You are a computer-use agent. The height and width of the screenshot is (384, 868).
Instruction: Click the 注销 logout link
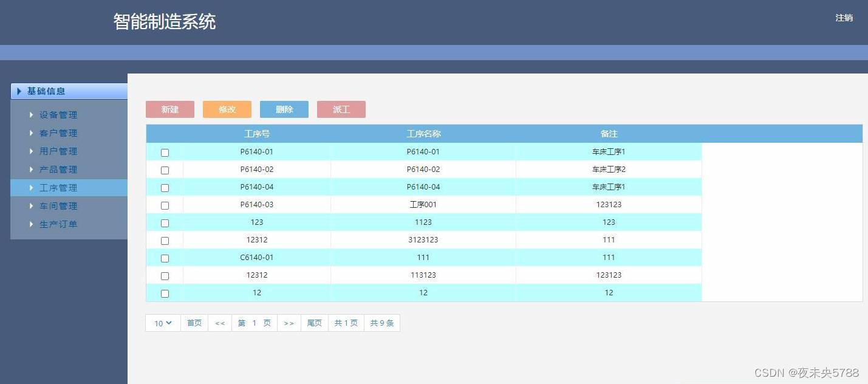pos(844,18)
